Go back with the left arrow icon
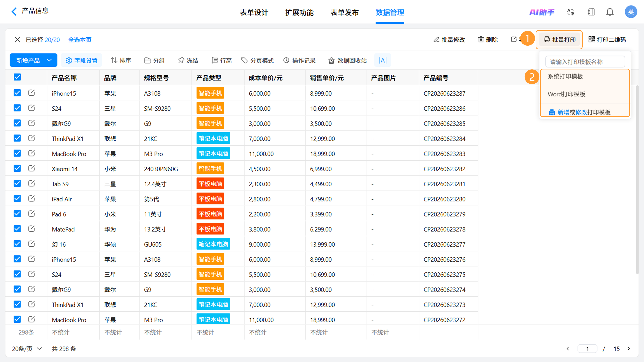The image size is (644, 362). (x=14, y=12)
